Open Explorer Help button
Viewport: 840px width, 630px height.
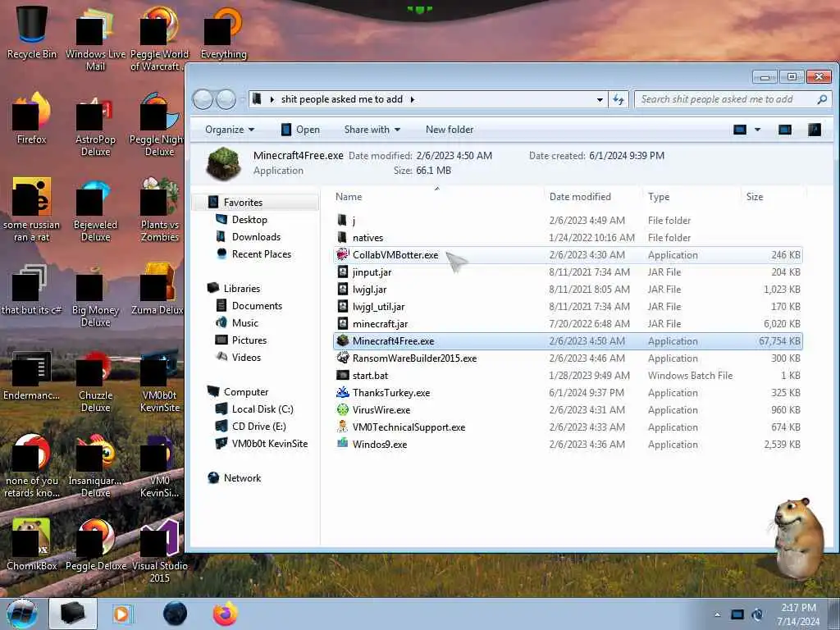pos(815,130)
